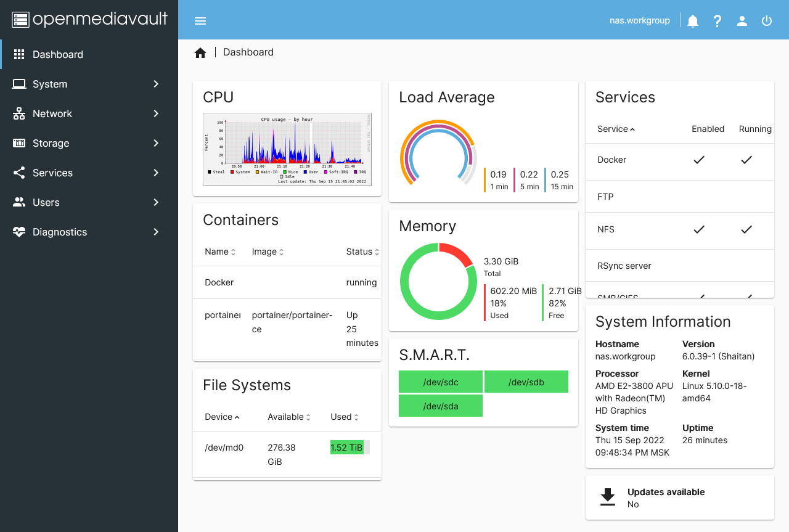Sort containers by Image column

click(268, 252)
